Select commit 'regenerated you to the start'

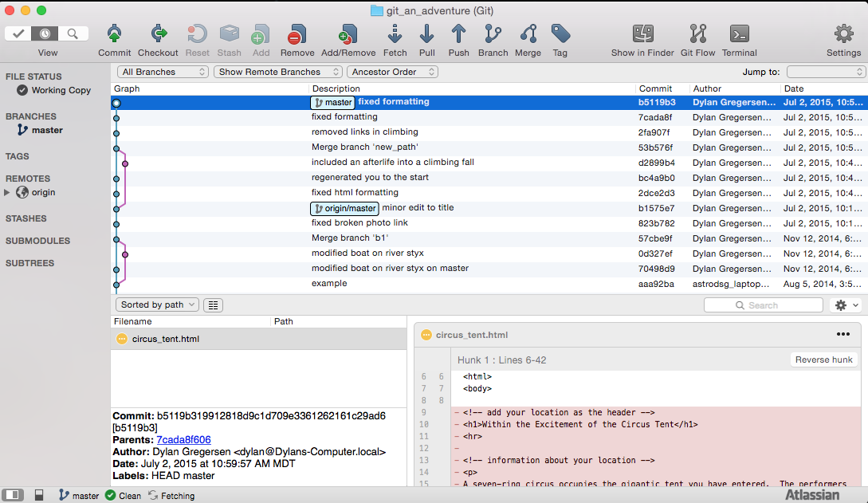tap(489, 178)
